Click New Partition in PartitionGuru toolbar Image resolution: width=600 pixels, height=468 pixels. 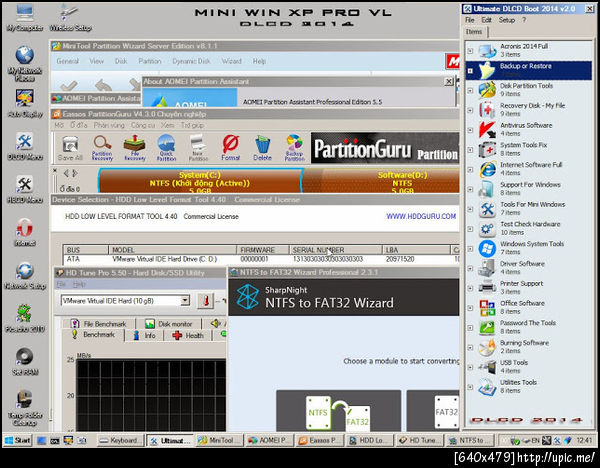[x=198, y=148]
